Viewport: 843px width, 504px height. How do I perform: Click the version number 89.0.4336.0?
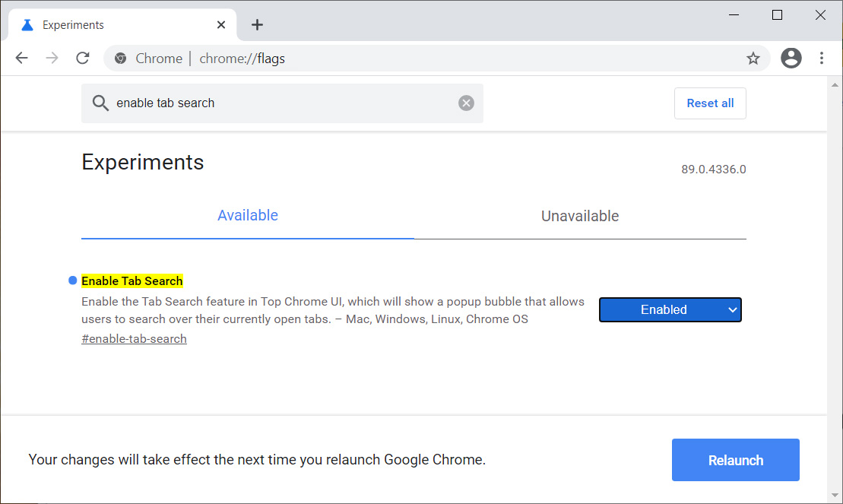tap(714, 170)
